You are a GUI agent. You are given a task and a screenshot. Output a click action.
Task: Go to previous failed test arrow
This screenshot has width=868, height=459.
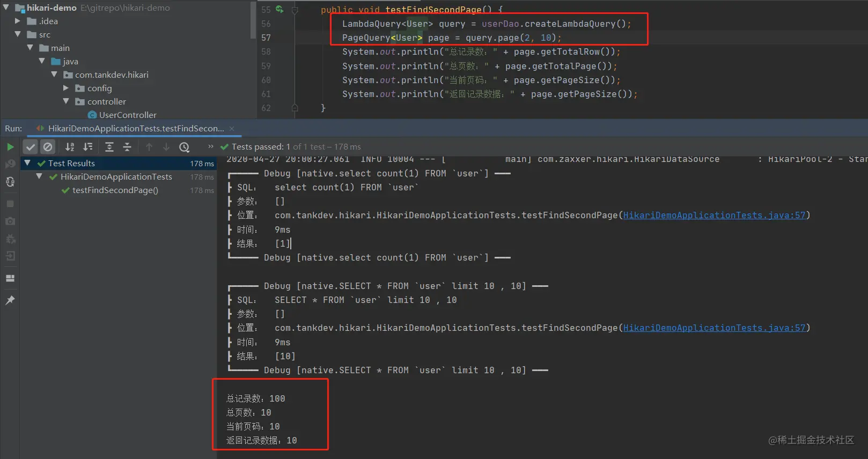tap(149, 146)
